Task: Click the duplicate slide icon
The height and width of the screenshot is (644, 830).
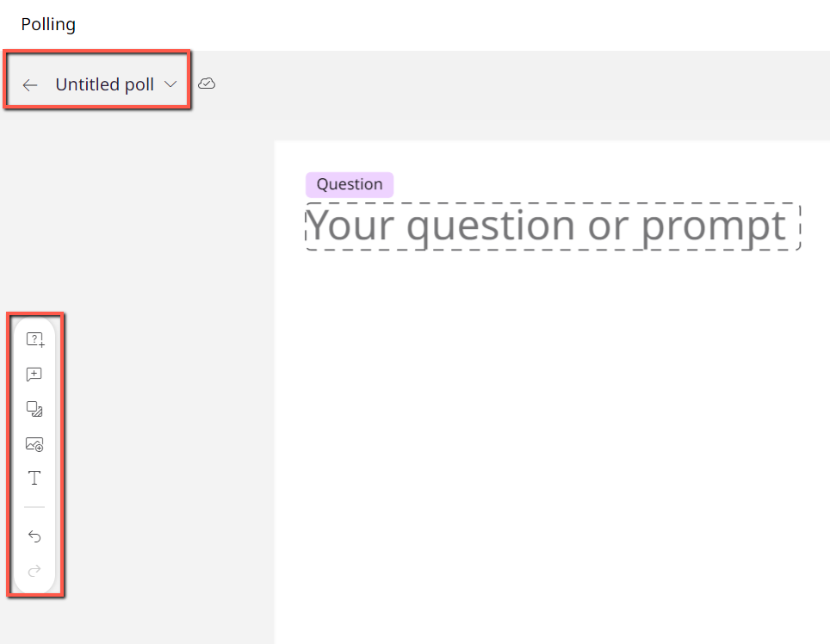Action: point(34,409)
